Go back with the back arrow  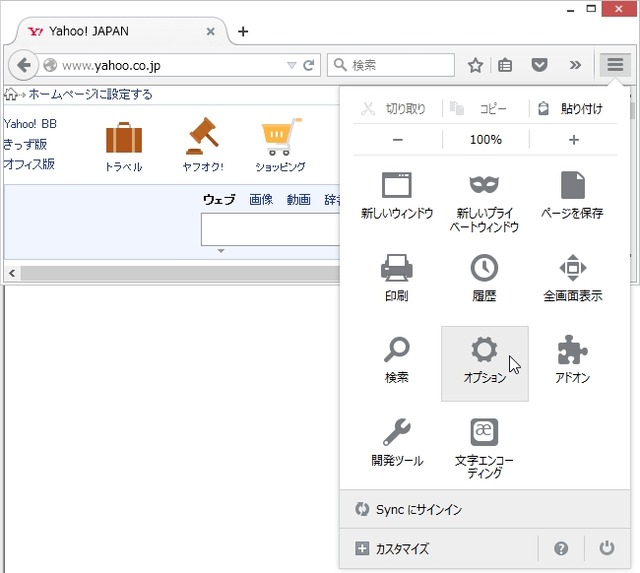[24, 65]
